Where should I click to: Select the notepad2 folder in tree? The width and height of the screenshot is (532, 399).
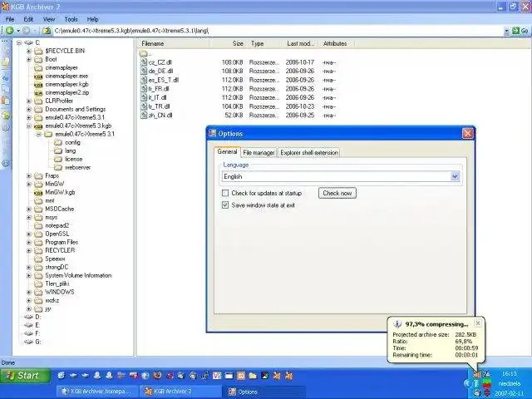point(57,225)
